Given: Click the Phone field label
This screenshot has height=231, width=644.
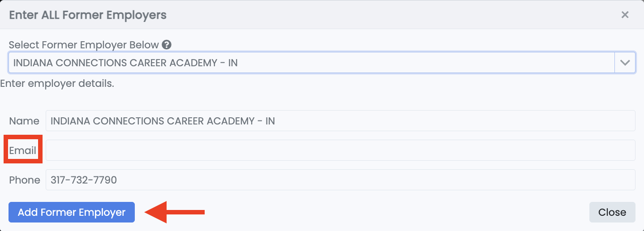Looking at the screenshot, I should point(25,180).
